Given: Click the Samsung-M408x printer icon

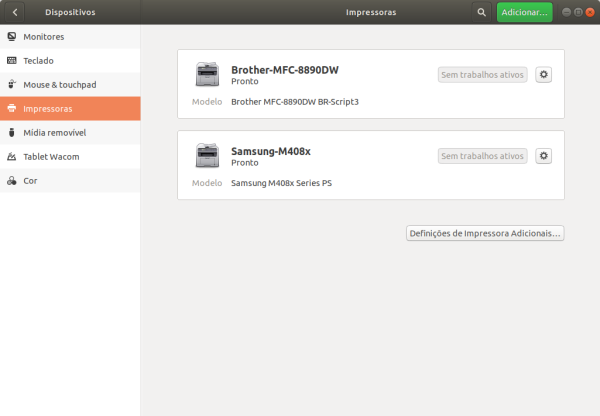Looking at the screenshot, I should 207,155.
